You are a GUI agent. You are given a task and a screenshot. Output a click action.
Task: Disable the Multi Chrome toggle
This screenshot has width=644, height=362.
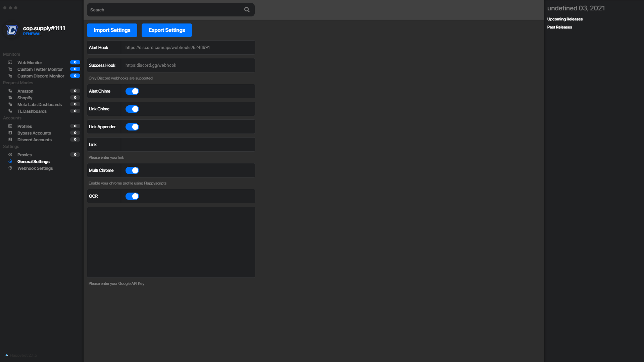[132, 170]
